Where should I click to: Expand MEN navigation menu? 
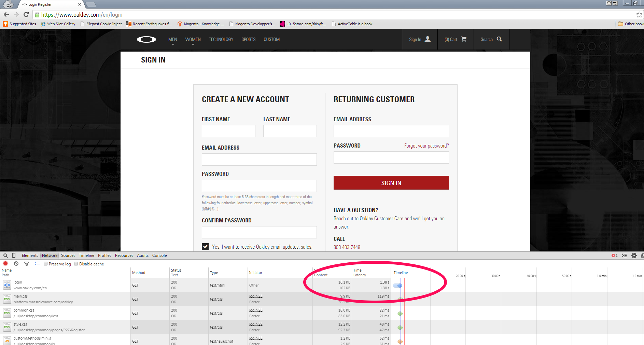[x=173, y=40]
